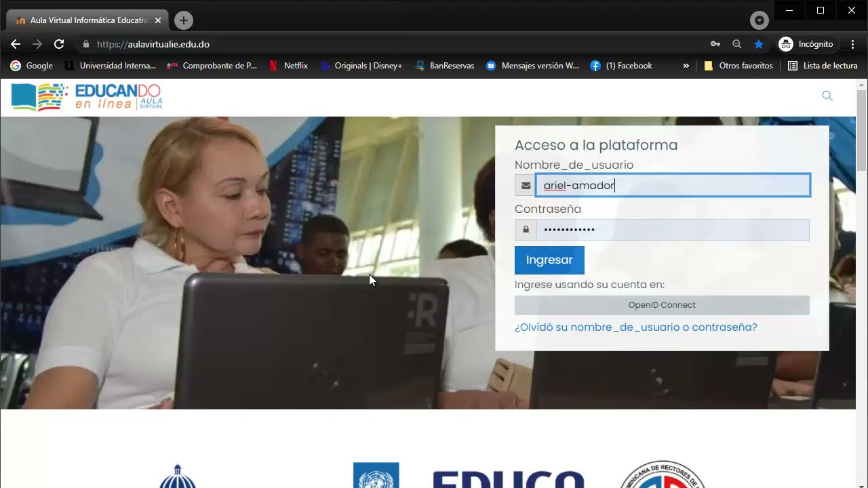Maximize the browser window
This screenshot has width=868, height=488.
pos(821,10)
